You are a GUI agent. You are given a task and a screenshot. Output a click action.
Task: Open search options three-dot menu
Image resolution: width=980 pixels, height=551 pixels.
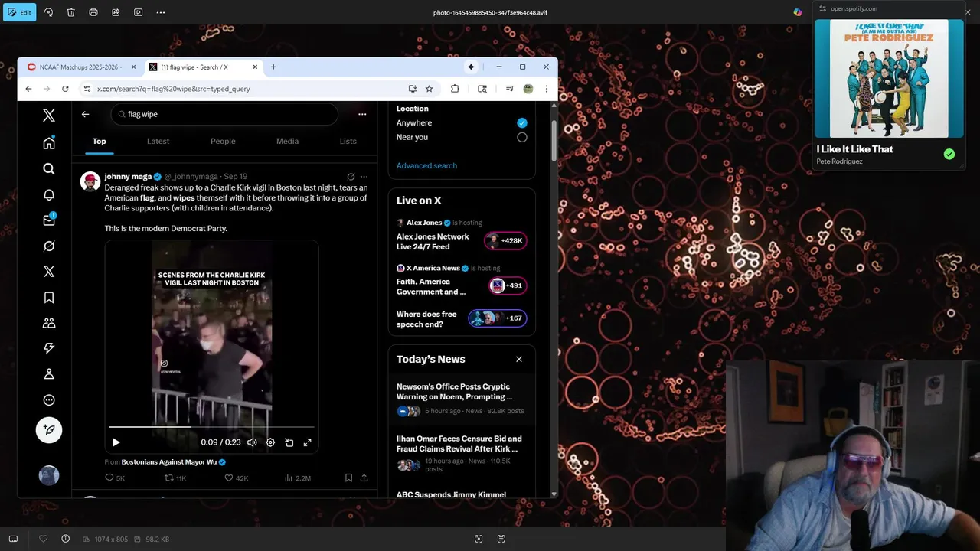[x=362, y=114]
